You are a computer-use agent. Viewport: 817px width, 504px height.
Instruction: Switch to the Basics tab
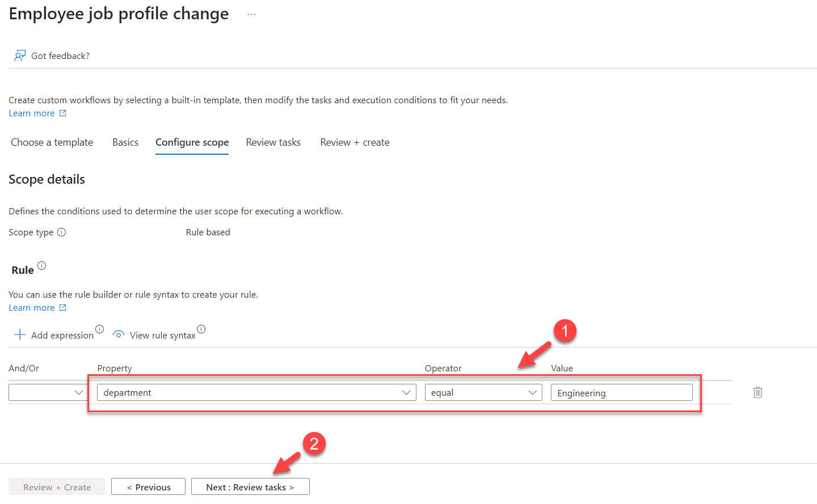point(125,142)
